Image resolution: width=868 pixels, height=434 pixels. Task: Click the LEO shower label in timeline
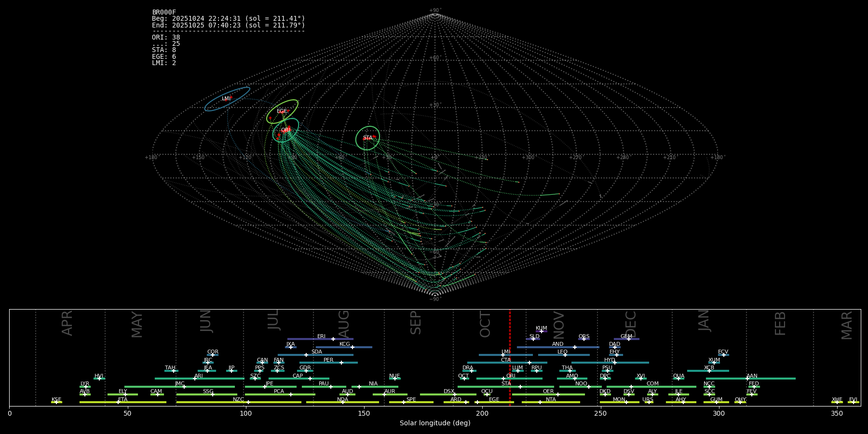[563, 352]
